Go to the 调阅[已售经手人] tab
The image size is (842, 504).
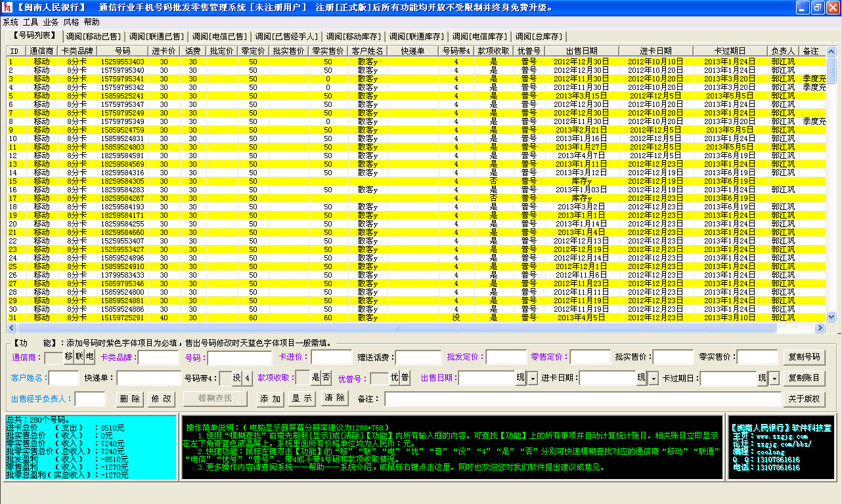pos(286,37)
